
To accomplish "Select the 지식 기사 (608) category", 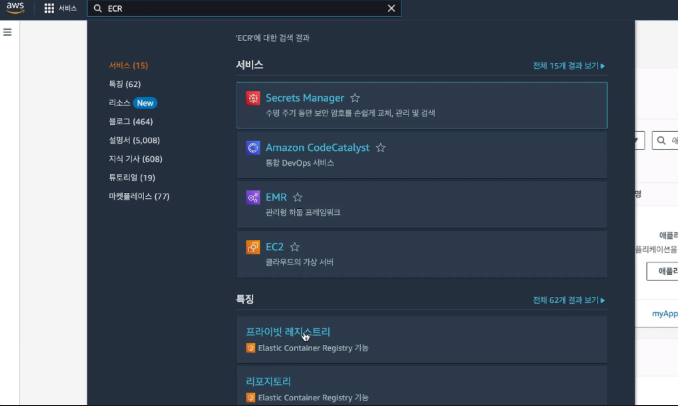I will (135, 159).
